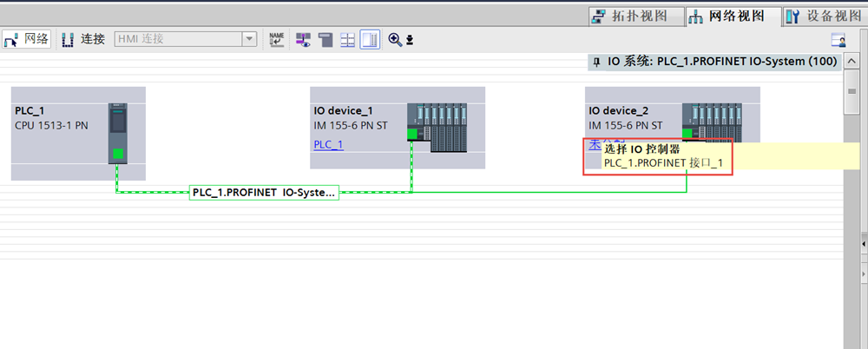This screenshot has height=349, width=868.
Task: Click the 连接 (Connections) mode button
Action: pyautogui.click(x=83, y=39)
